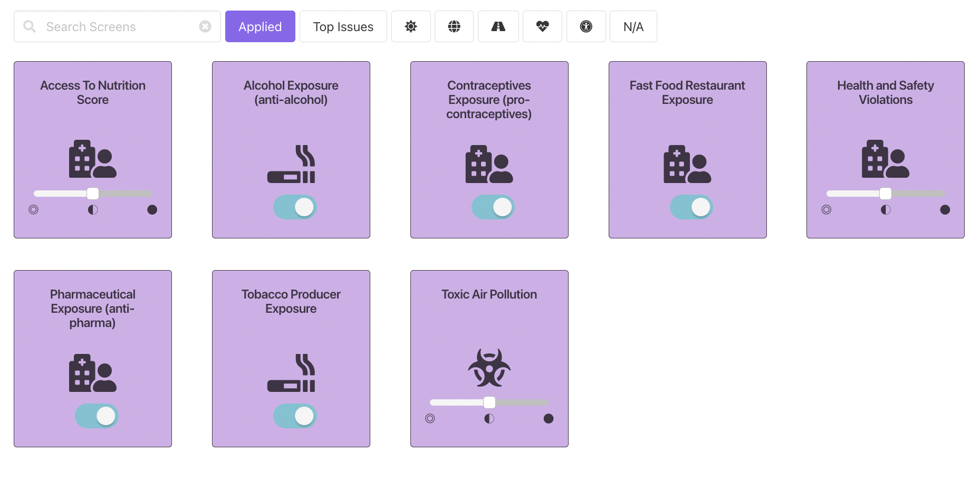Click the Health and Safety Violations slider handle
This screenshot has width=980, height=480.
[886, 194]
